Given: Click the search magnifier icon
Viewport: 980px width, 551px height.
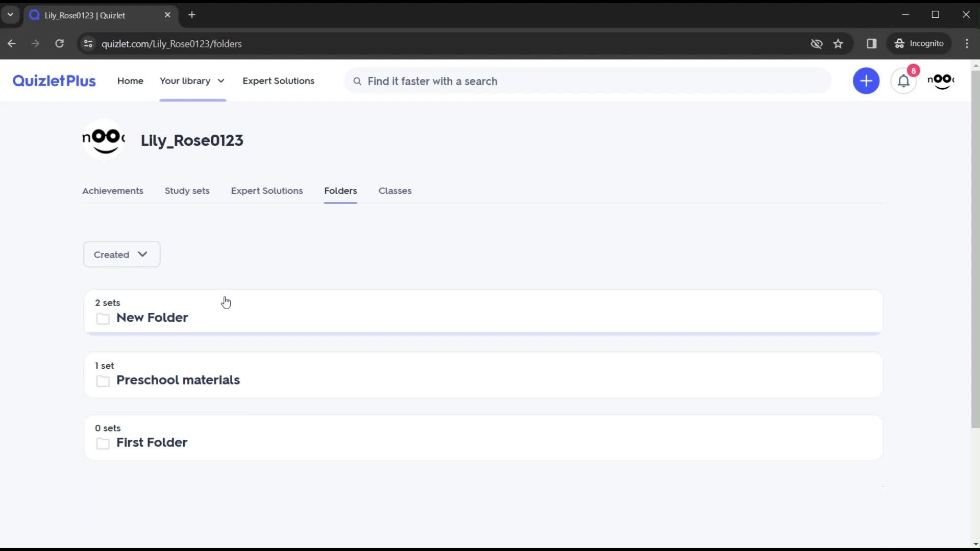Looking at the screenshot, I should (357, 81).
